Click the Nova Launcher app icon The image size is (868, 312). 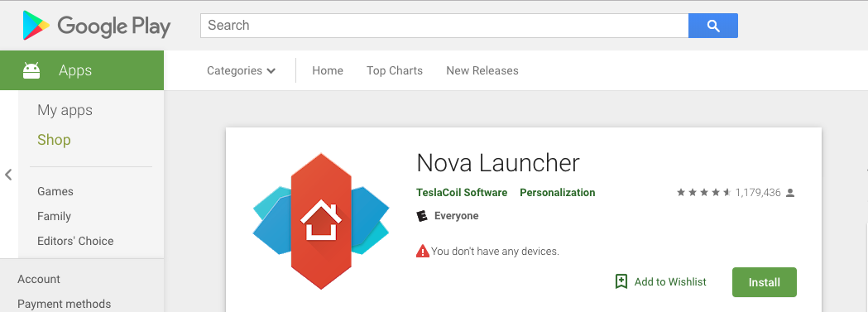321,221
